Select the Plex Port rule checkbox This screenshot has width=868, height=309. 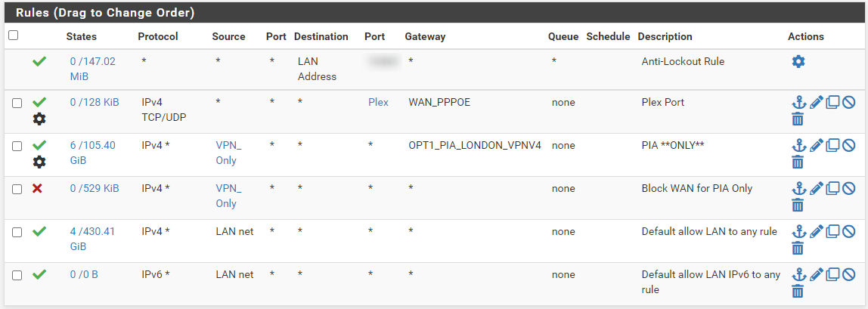(x=17, y=103)
